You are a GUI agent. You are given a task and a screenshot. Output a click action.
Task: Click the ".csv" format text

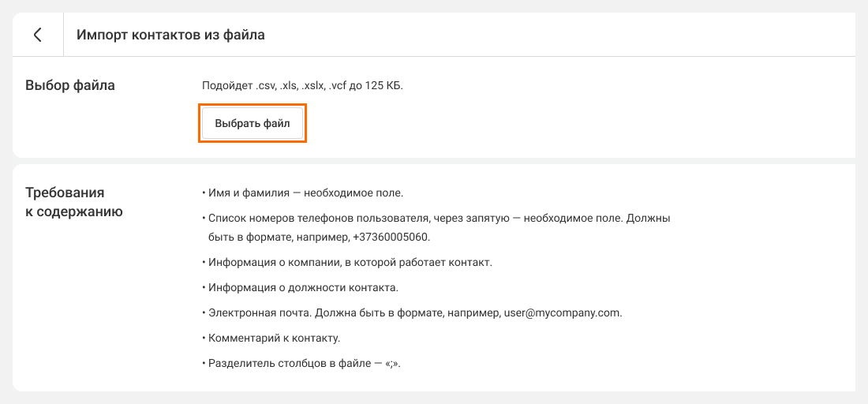pos(266,85)
